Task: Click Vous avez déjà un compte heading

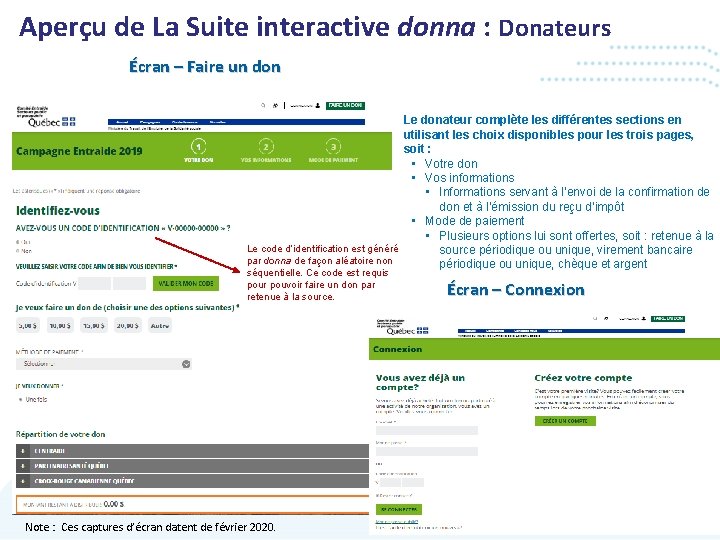Action: pos(420,382)
